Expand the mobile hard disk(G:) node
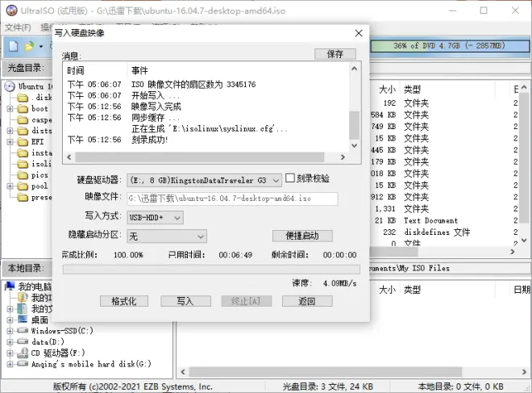This screenshot has width=532, height=393. (x=10, y=364)
